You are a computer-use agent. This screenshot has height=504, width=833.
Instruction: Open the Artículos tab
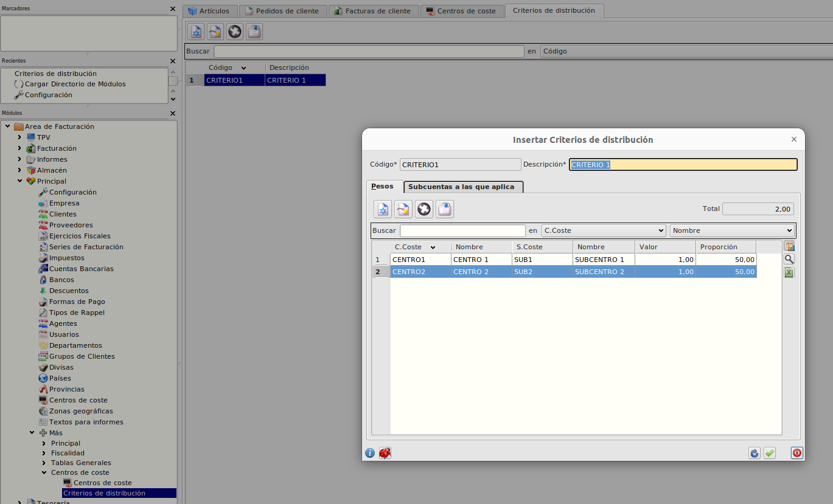(210, 11)
